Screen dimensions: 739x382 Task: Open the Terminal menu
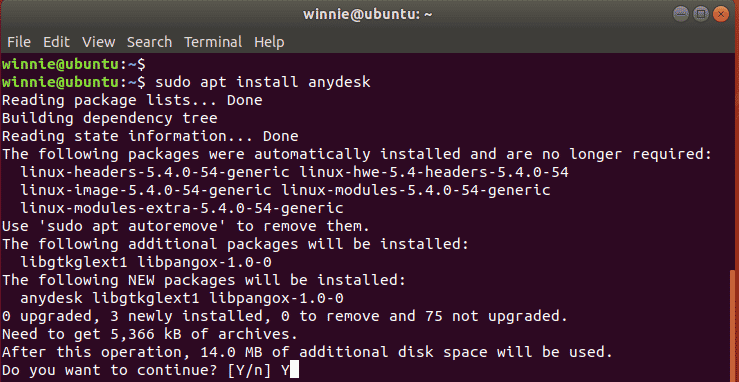[x=213, y=42]
